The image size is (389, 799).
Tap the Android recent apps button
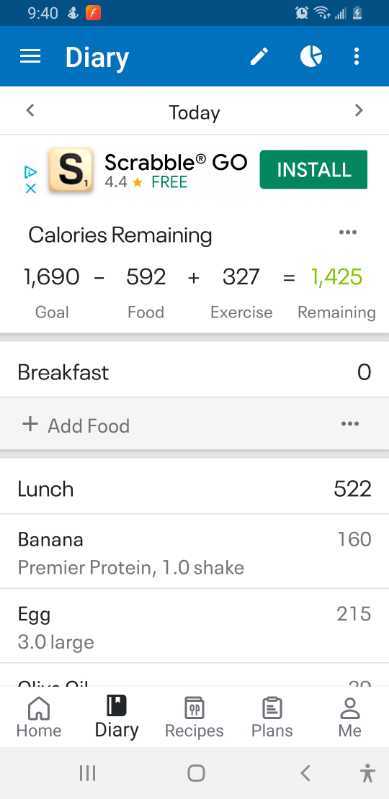point(88,774)
